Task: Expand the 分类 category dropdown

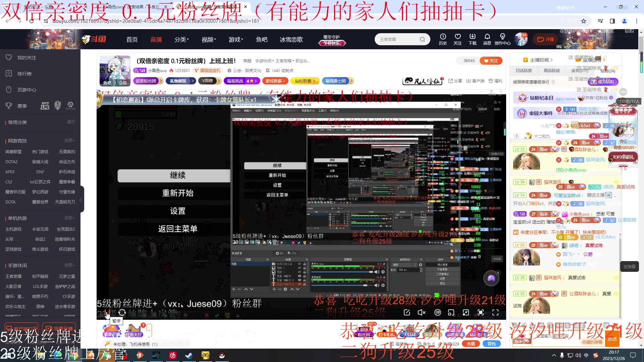Action: coord(181,39)
